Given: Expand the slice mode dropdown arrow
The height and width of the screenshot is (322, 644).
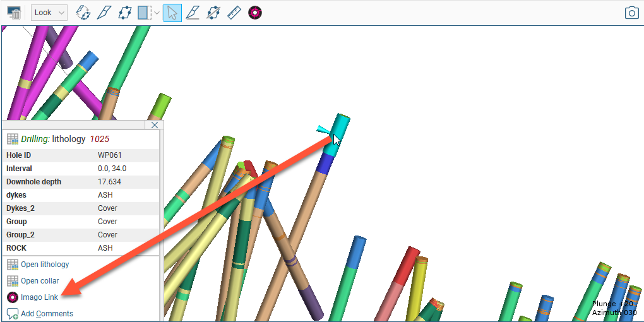Looking at the screenshot, I should coord(157,13).
